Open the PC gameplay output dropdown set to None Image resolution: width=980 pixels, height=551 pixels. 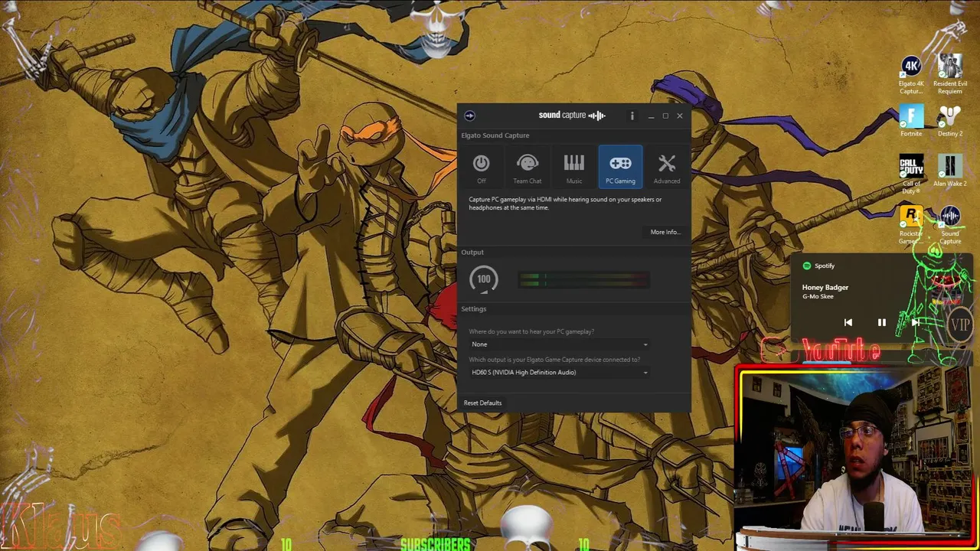coord(559,344)
